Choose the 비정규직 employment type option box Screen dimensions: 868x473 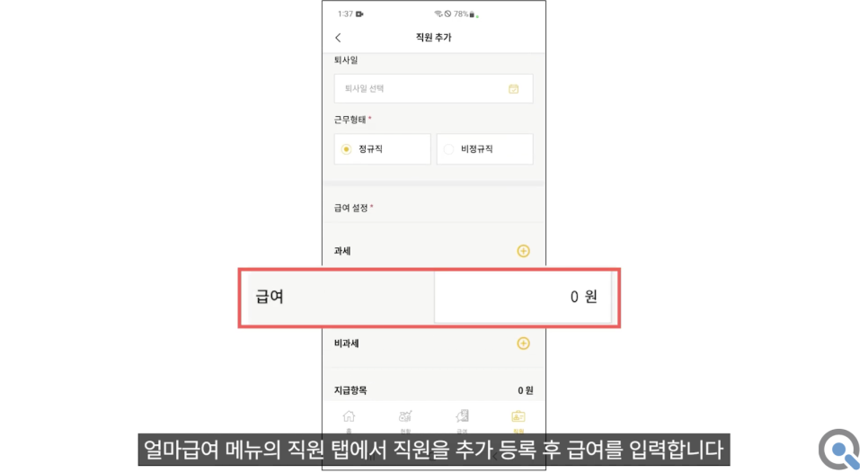click(485, 149)
